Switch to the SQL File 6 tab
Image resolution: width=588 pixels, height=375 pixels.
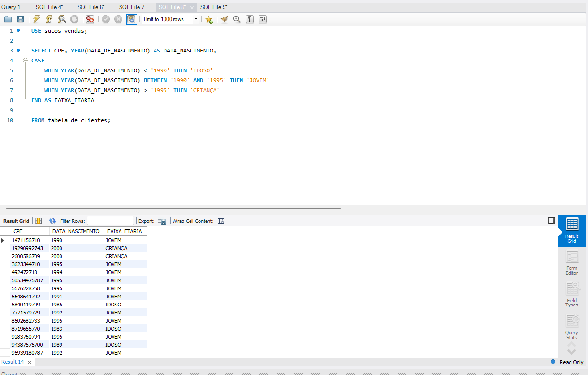pyautogui.click(x=91, y=7)
